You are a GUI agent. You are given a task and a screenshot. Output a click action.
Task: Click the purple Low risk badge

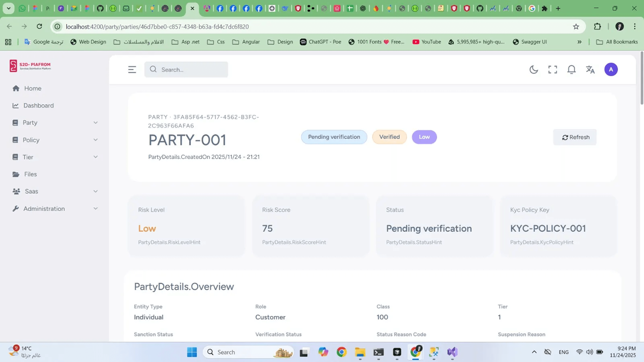pos(424,137)
